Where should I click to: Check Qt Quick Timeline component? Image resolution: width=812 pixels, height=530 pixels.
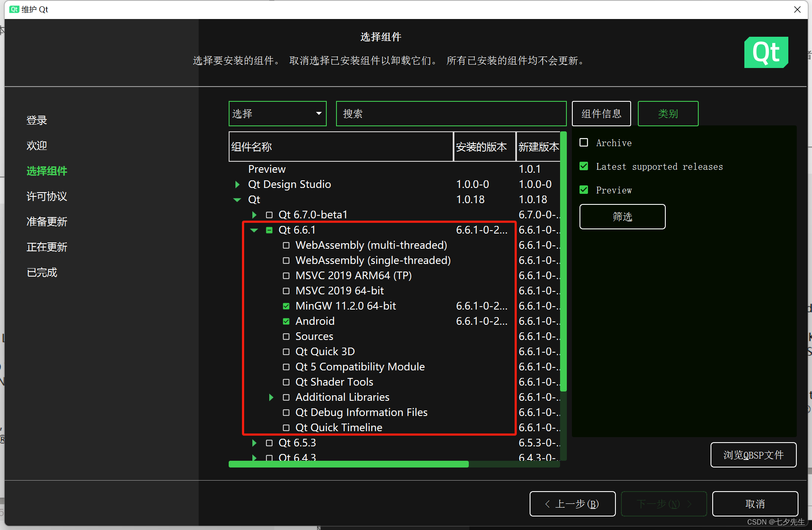(x=286, y=428)
